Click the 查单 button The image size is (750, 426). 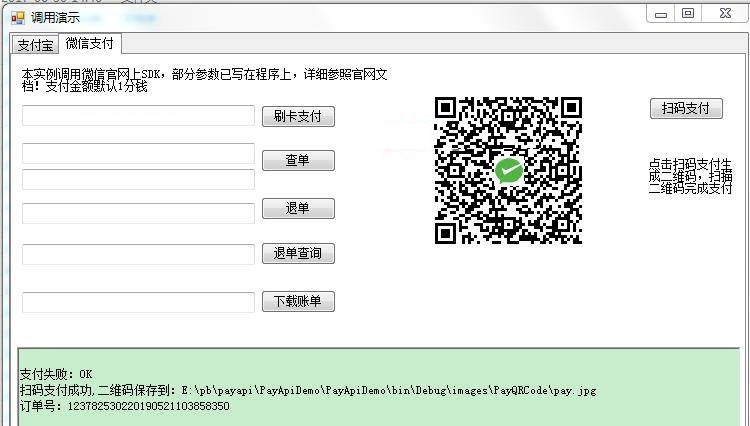pyautogui.click(x=298, y=160)
